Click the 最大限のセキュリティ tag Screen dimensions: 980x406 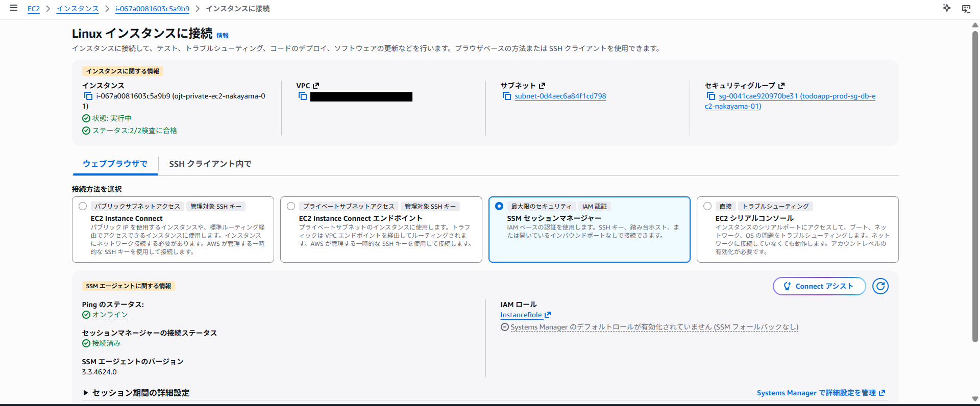click(x=541, y=206)
